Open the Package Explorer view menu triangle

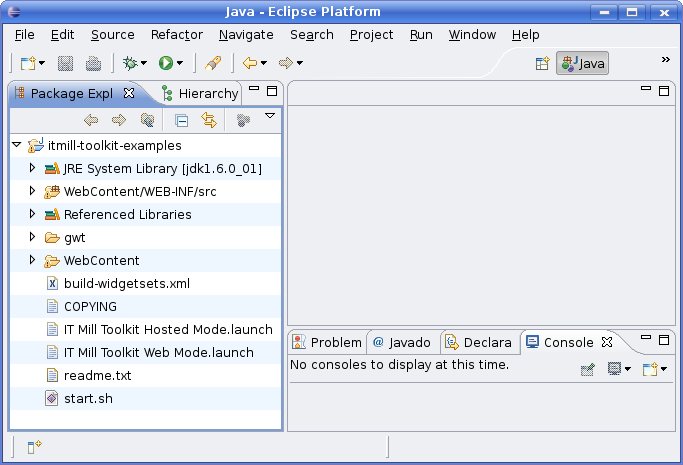click(270, 116)
